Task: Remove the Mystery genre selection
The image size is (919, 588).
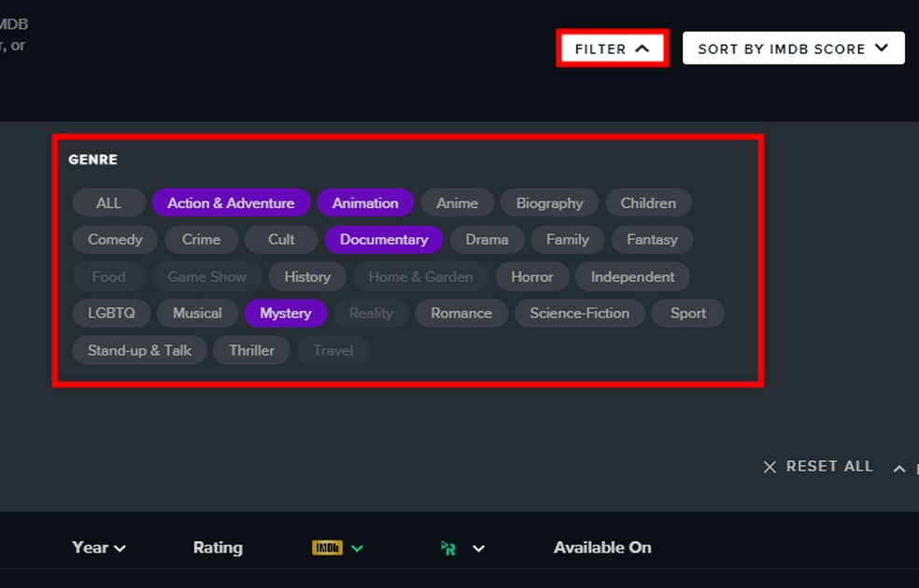Action: tap(286, 314)
